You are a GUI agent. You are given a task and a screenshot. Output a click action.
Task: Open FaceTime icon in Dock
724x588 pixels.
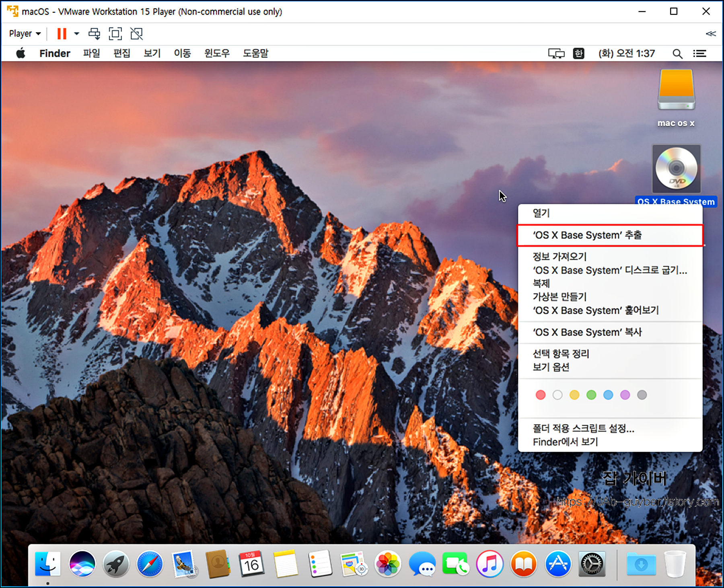pos(455,564)
